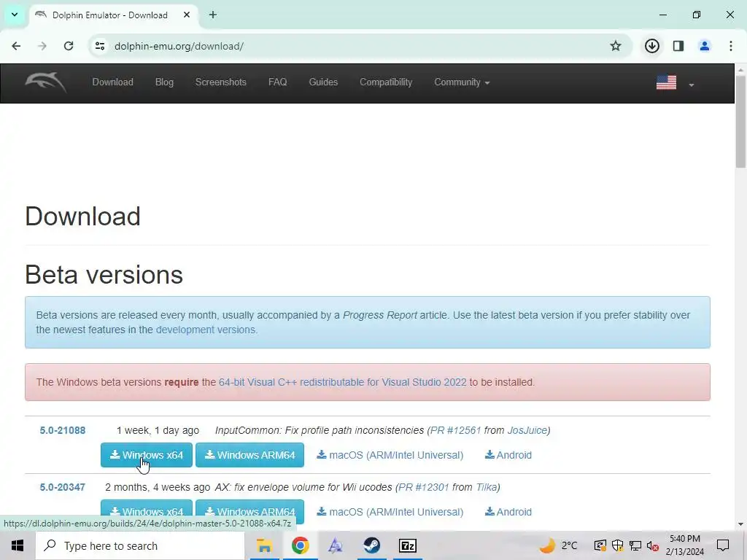Open Guides in the navbar
The image size is (747, 560).
(323, 82)
